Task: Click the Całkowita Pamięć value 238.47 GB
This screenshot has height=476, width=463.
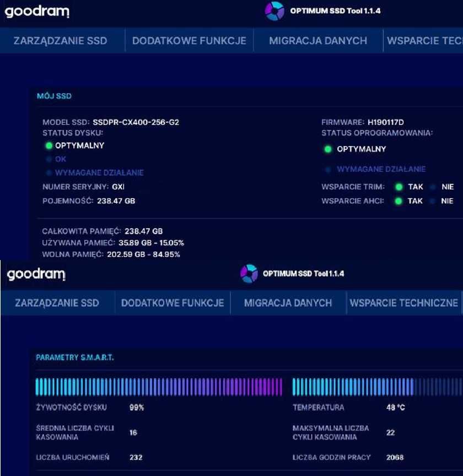Action: coord(144,231)
